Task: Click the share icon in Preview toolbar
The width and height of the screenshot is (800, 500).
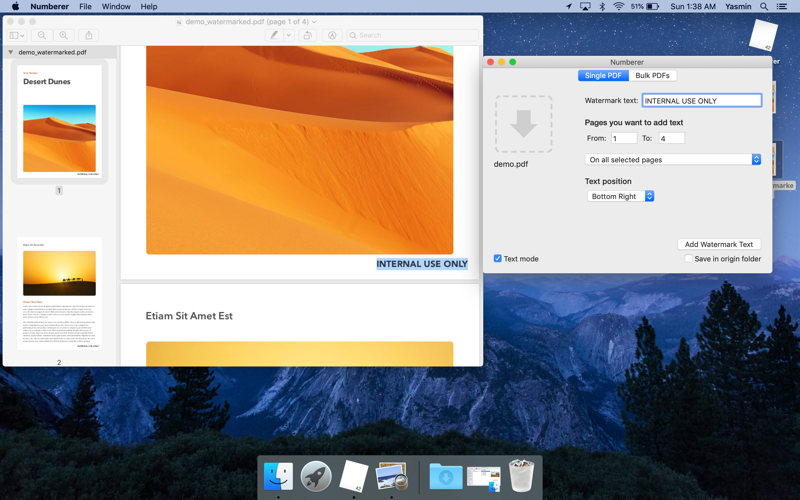Action: pyautogui.click(x=89, y=35)
